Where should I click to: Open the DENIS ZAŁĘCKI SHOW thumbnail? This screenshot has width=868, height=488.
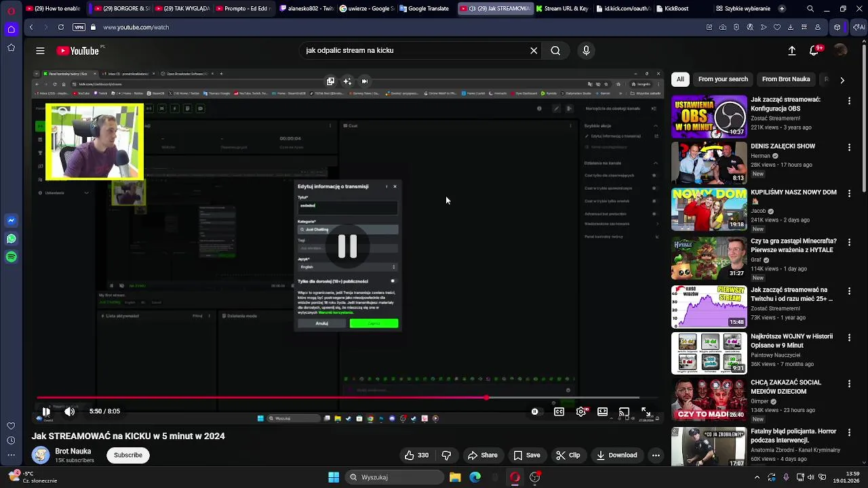[709, 163]
